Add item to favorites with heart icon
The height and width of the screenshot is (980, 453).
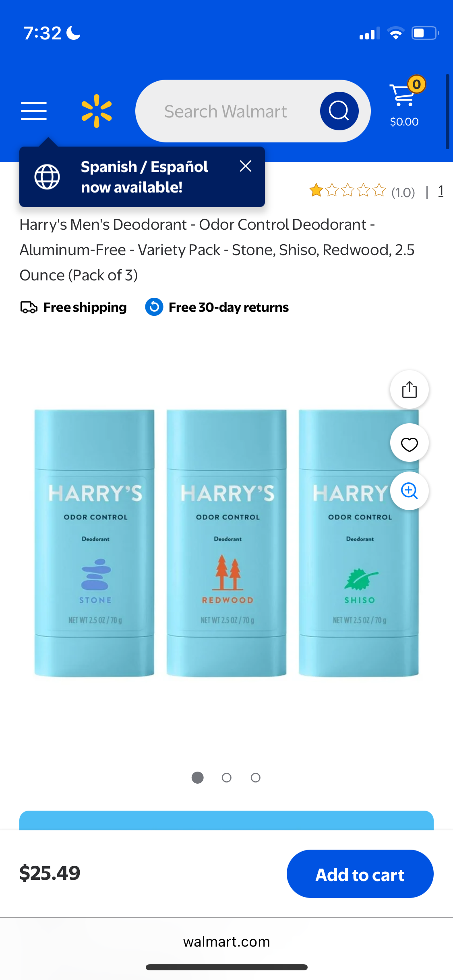409,443
